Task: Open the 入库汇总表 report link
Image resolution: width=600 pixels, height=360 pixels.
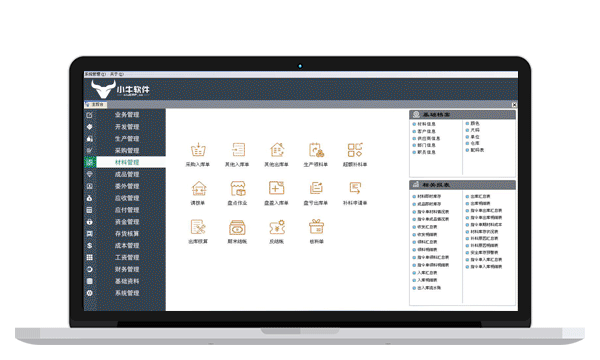Action: tap(427, 273)
